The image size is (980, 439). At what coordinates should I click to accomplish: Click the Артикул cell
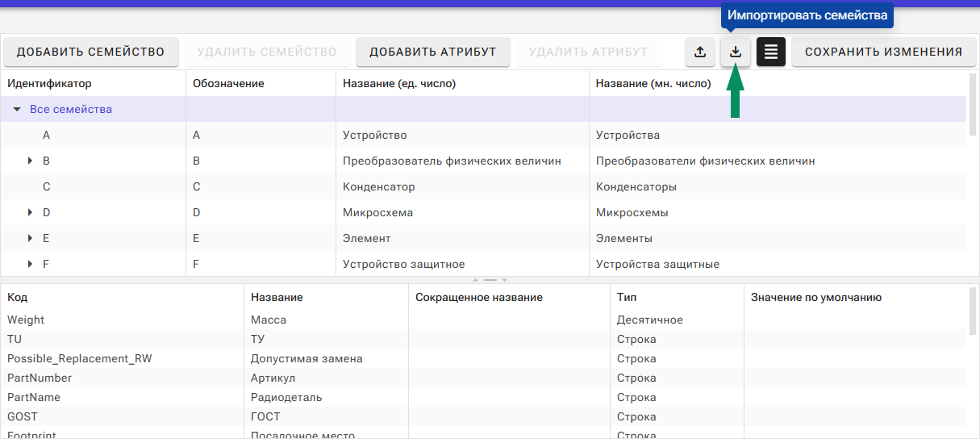pos(326,378)
